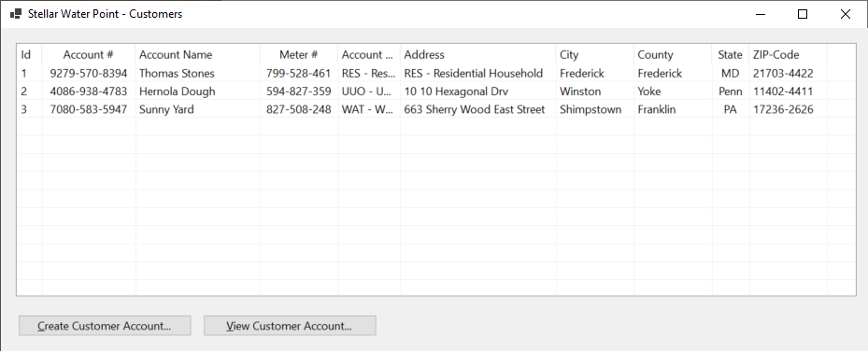Click account number 7080-583-5947

pos(89,109)
